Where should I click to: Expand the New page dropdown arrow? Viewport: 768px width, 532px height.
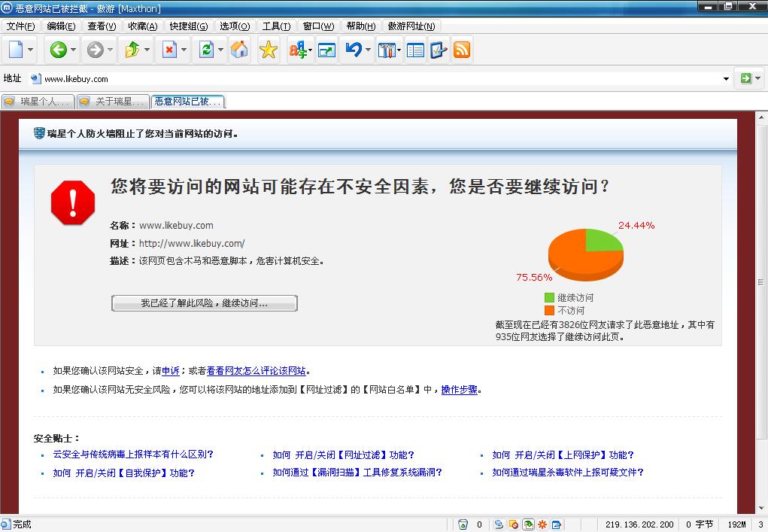(30, 50)
